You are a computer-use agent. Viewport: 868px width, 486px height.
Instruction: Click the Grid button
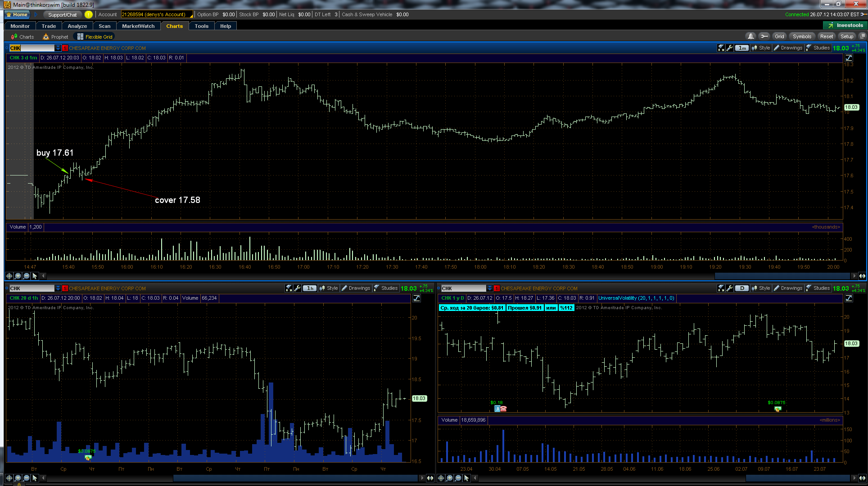point(779,36)
